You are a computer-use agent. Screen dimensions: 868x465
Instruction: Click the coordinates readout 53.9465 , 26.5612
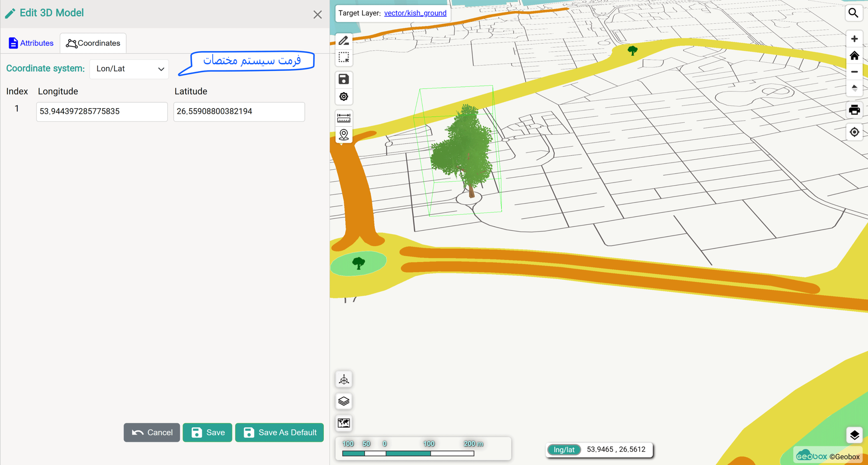616,449
